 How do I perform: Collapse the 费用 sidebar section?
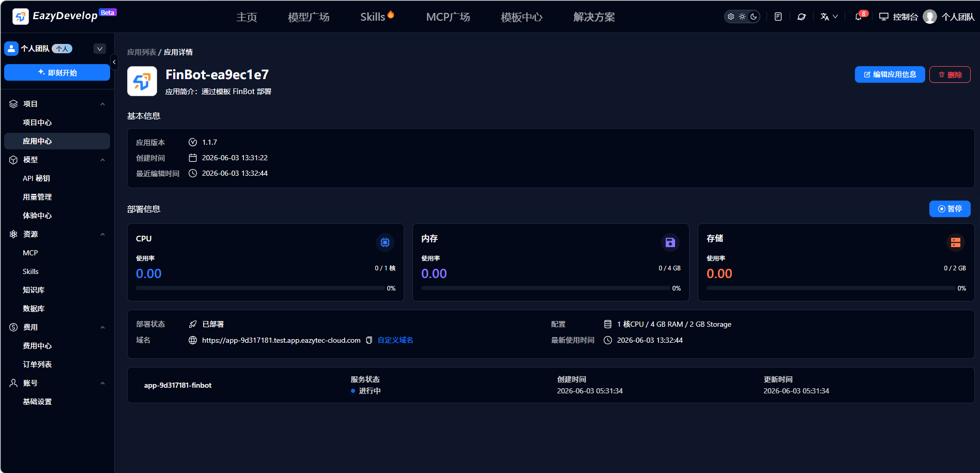[102, 327]
